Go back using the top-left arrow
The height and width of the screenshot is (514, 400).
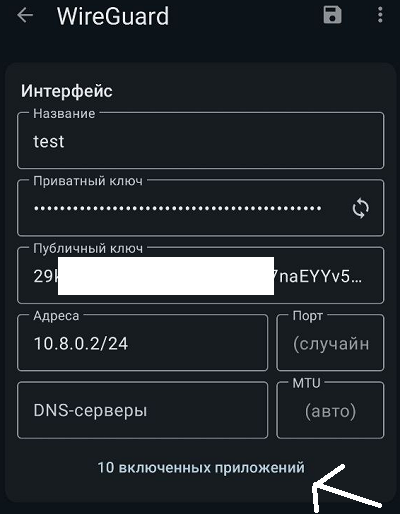25,15
